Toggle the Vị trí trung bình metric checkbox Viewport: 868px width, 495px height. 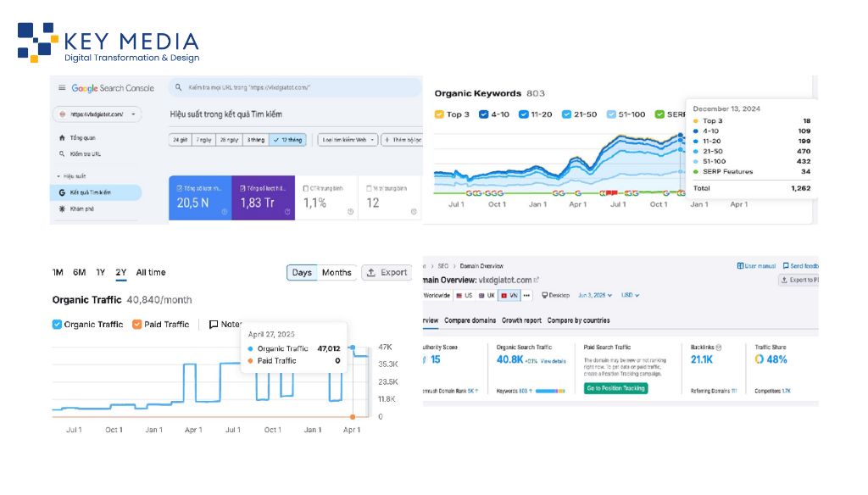coord(369,189)
